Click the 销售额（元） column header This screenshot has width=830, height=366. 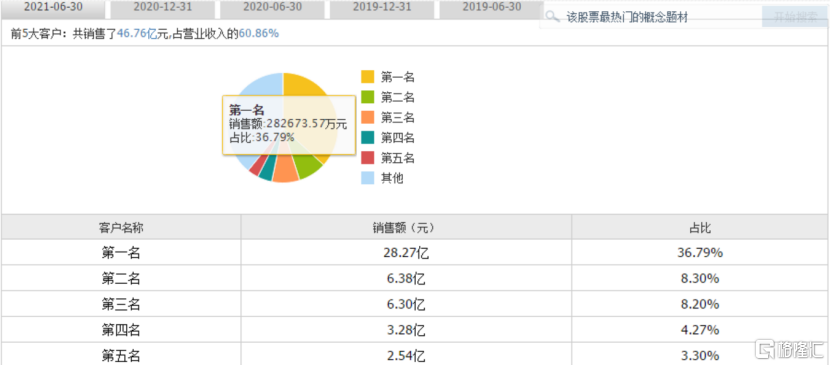click(406, 228)
